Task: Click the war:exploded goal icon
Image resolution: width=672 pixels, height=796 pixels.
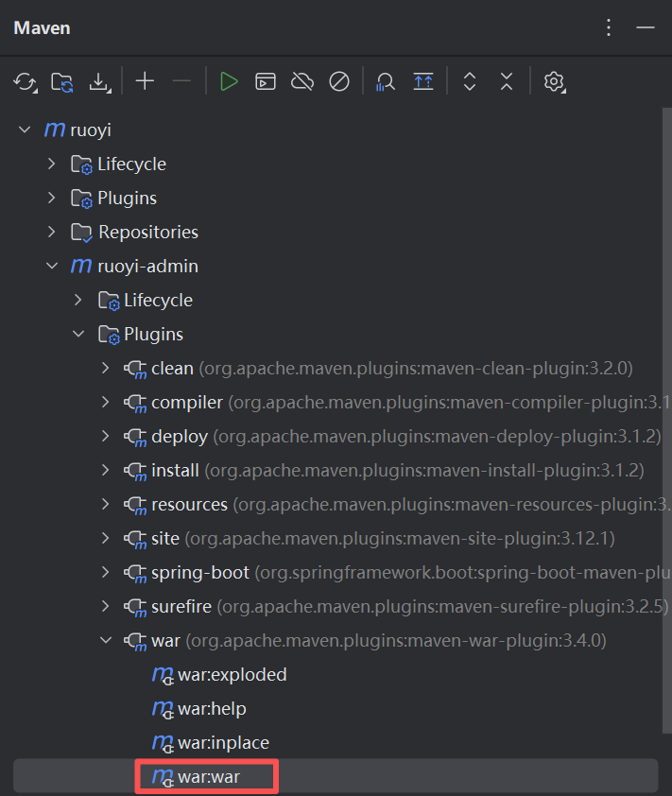Action: [x=163, y=675]
